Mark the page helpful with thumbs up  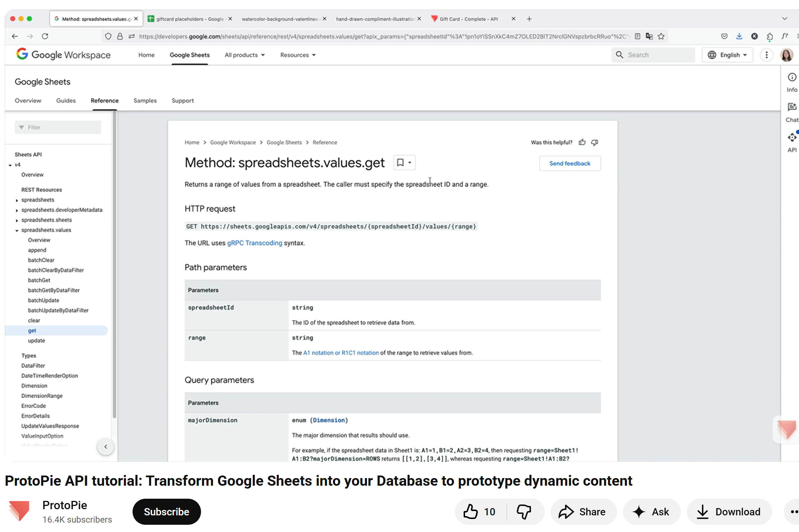582,142
